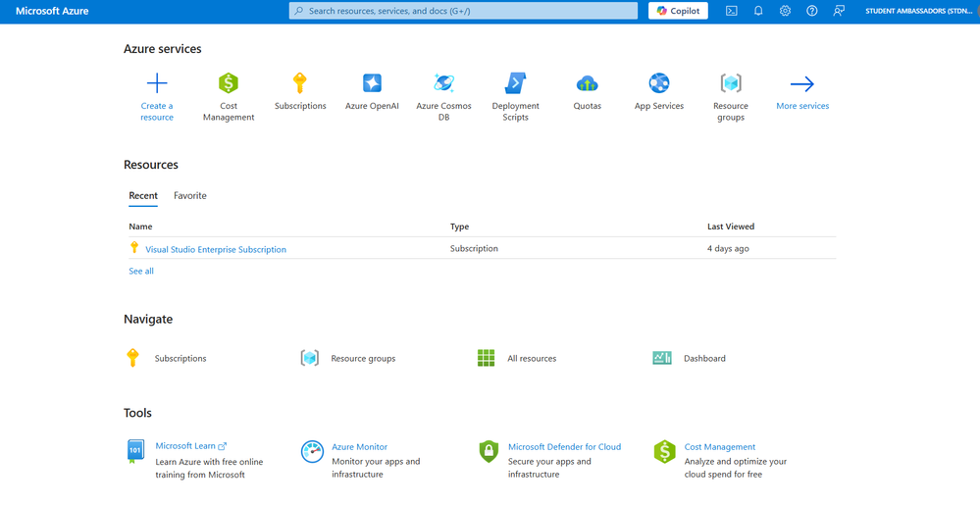Screen dimensions: 980x506
Task: Switch to the Recent resources tab
Action: [x=143, y=195]
